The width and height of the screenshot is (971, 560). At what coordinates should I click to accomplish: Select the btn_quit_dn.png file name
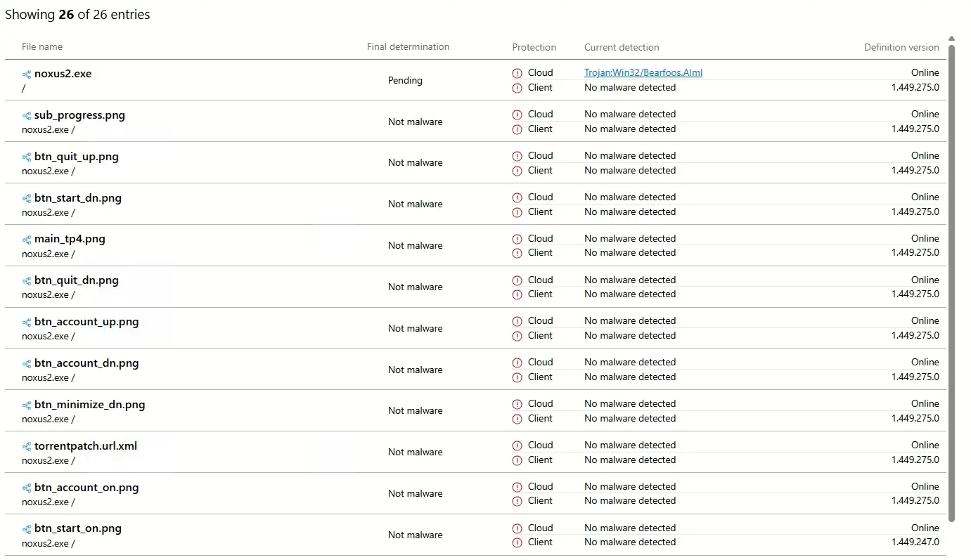pos(77,280)
